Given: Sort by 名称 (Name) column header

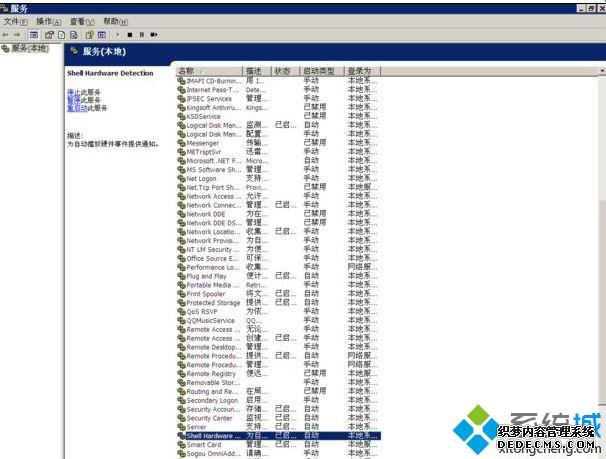Looking at the screenshot, I should pyautogui.click(x=209, y=71).
